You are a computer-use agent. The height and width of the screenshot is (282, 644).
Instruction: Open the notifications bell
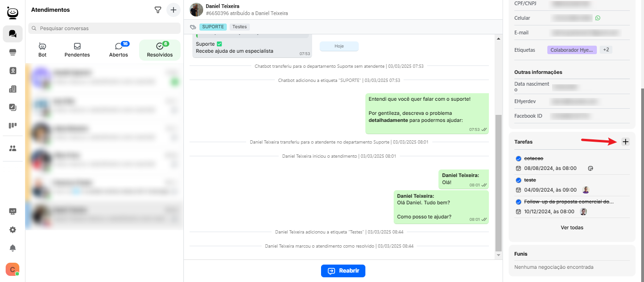pyautogui.click(x=13, y=248)
